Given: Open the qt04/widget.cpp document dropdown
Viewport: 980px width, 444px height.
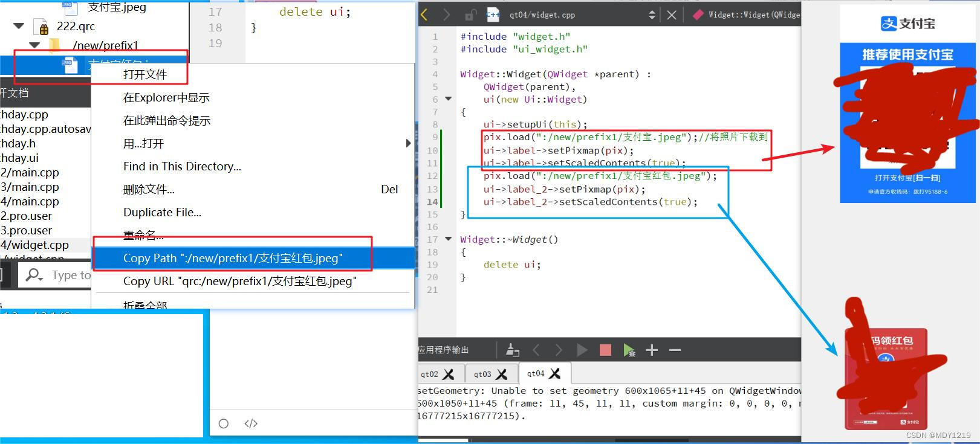Looking at the screenshot, I should pyautogui.click(x=652, y=14).
